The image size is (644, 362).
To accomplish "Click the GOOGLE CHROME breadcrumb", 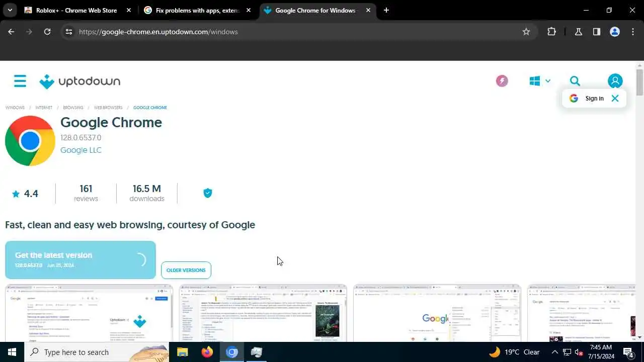I will coord(150,108).
